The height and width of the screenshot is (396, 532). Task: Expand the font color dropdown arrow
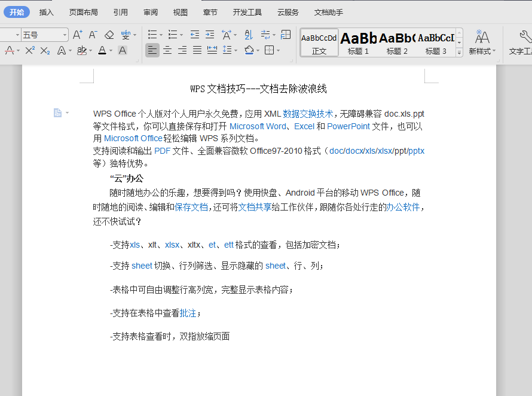[111, 51]
